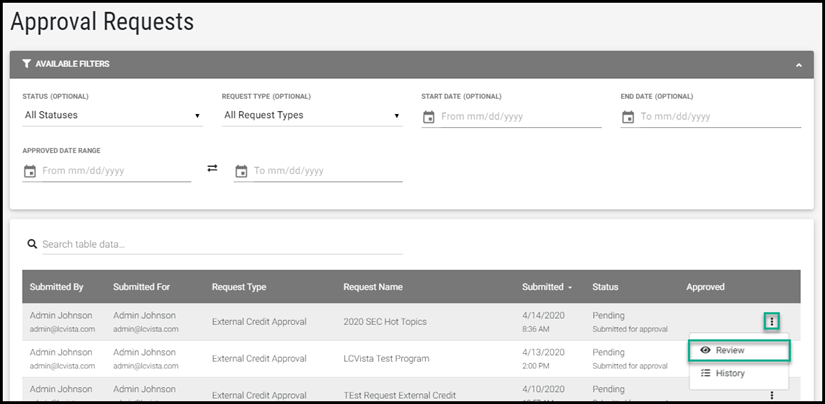Sort by the Status column header
The image size is (825, 404).
[x=605, y=287]
